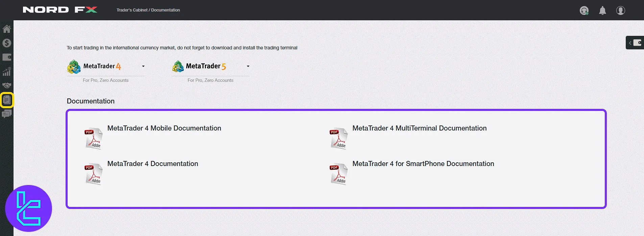Viewport: 644px width, 236px height.
Task: Expand the MetaTrader 4 download dropdown arrow
Action: tap(143, 66)
